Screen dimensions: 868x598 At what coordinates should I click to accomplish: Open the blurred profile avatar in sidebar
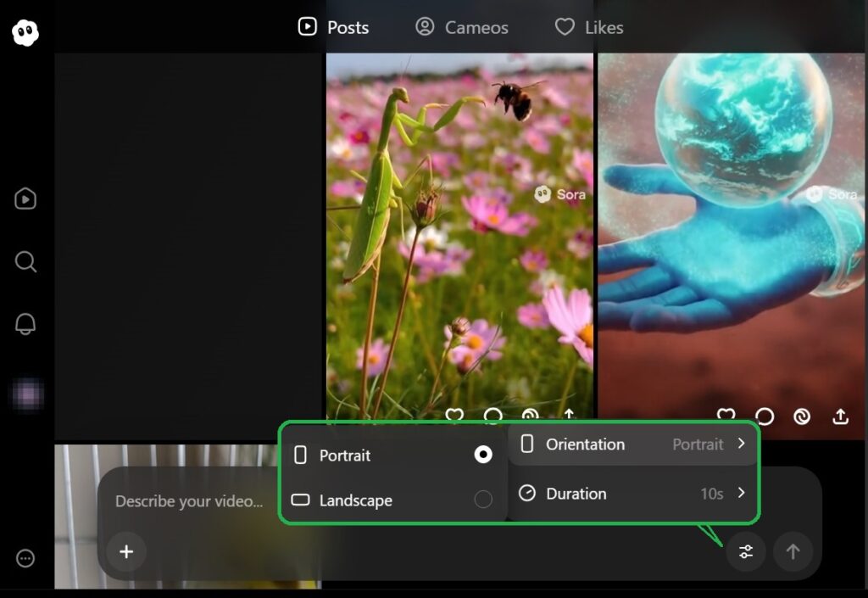(25, 395)
